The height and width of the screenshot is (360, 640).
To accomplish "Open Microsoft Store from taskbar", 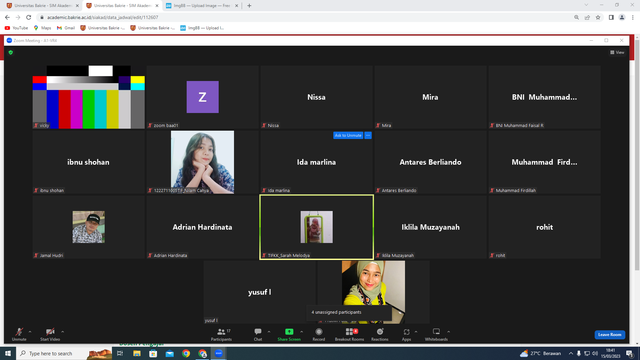I will [153, 353].
